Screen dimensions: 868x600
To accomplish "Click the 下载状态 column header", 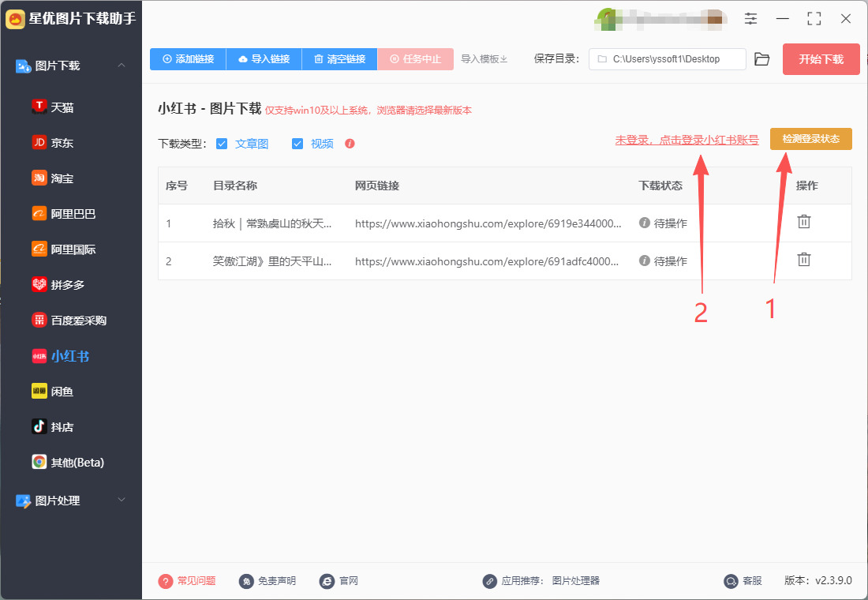I will coord(660,186).
